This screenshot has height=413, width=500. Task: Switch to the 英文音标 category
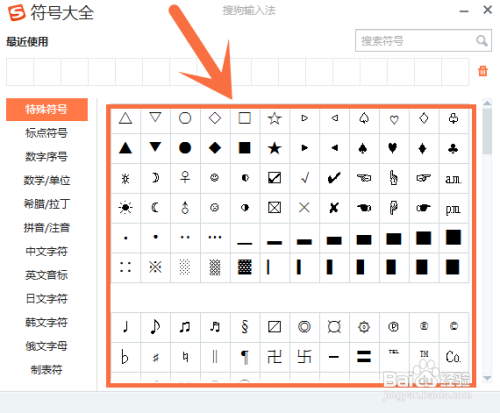(47, 275)
